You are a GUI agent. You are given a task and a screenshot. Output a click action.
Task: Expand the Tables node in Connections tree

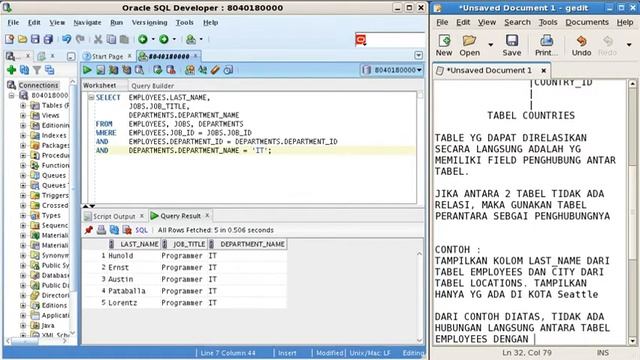pos(23,105)
